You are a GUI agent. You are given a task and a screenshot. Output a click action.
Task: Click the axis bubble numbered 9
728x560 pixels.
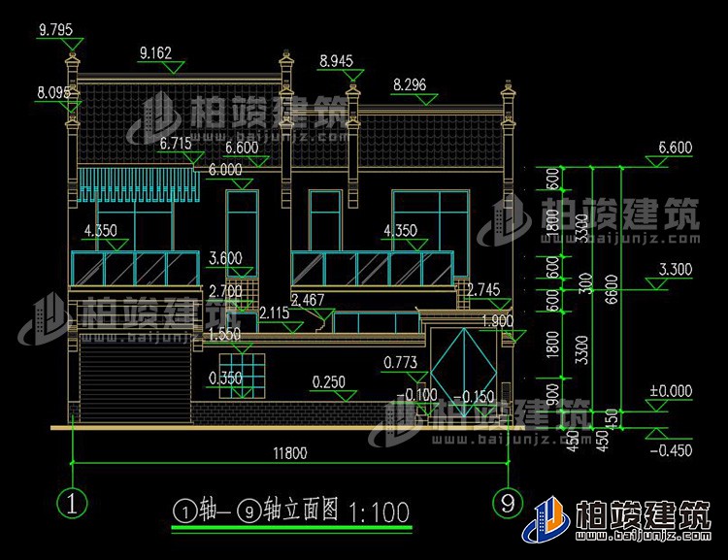click(504, 503)
